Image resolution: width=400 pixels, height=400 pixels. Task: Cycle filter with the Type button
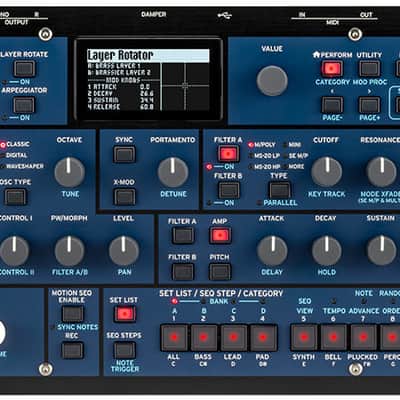279,190
